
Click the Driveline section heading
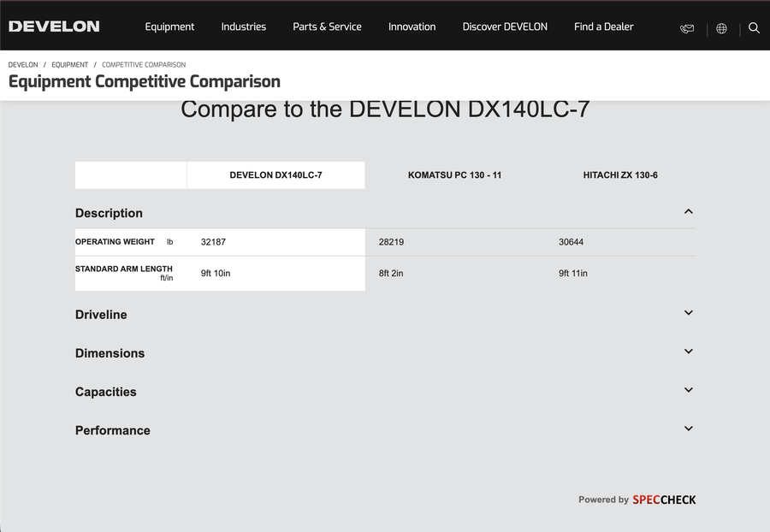coord(101,315)
